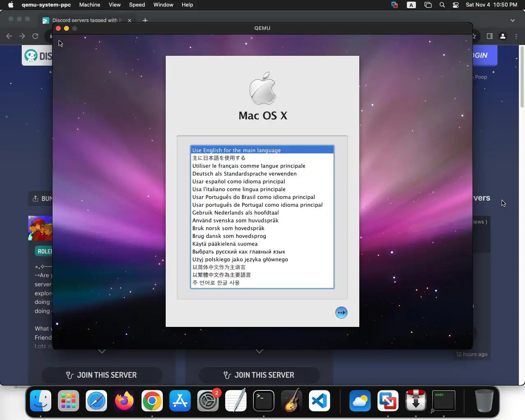This screenshot has height=420, width=525.
Task: Open the View menu
Action: click(x=114, y=5)
